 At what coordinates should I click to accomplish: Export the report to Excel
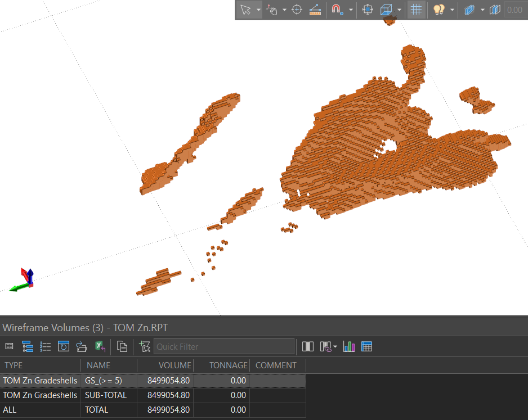[100, 346]
